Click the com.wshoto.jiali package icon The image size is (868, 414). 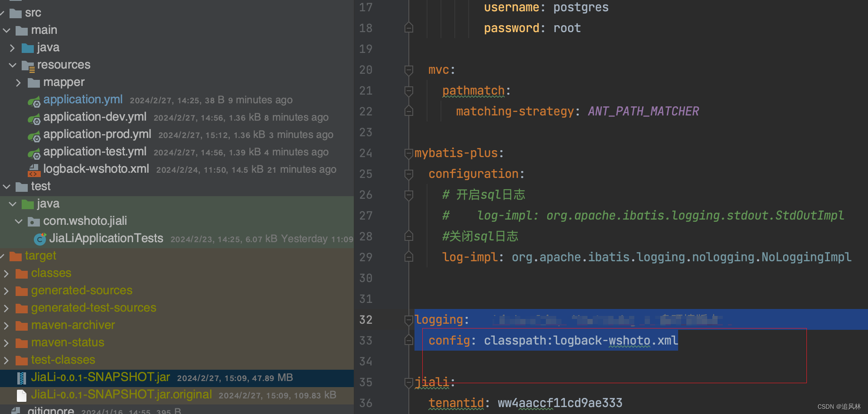pyautogui.click(x=34, y=221)
